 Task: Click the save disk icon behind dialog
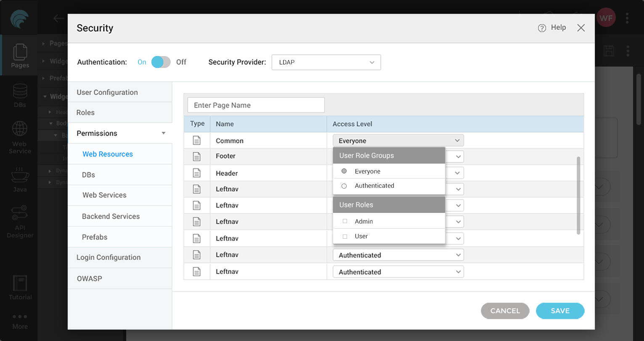pos(609,51)
